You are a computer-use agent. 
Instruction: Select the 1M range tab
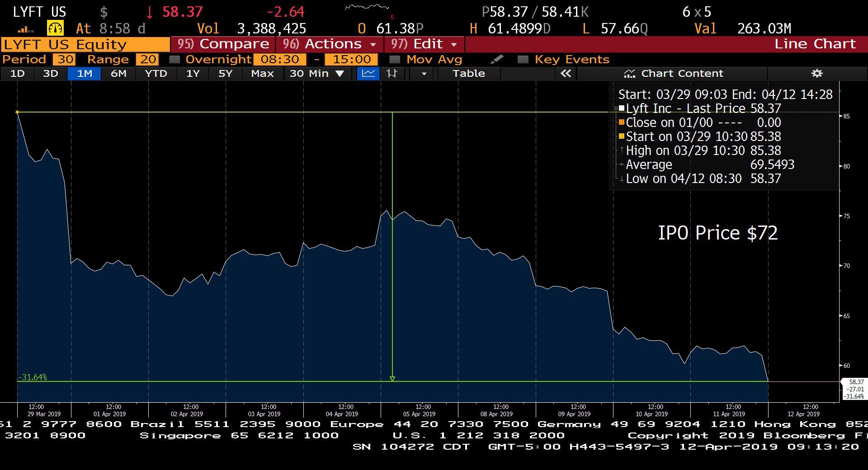pos(84,73)
